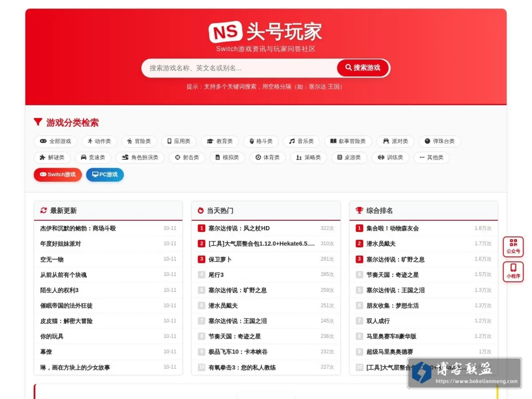Open 塞尔达传说：旷野之息 in 当天热门
Viewport: 532px width, 399px height.
(x=238, y=290)
